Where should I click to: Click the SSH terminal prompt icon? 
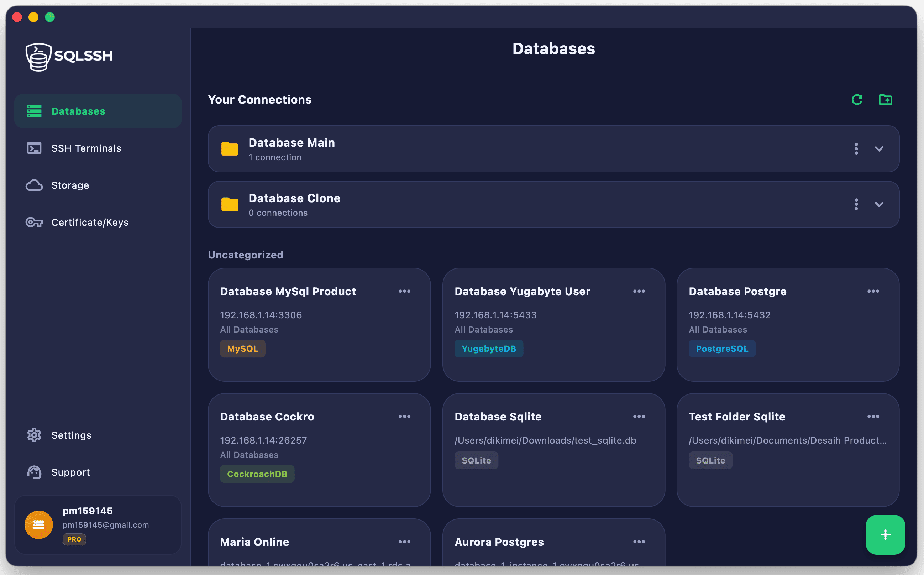tap(34, 148)
